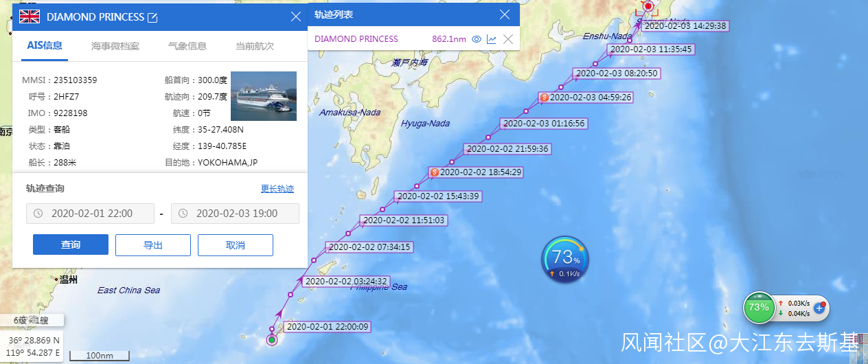Click the orange stop marker near 2020-02-02 18:54:29

pos(434,172)
